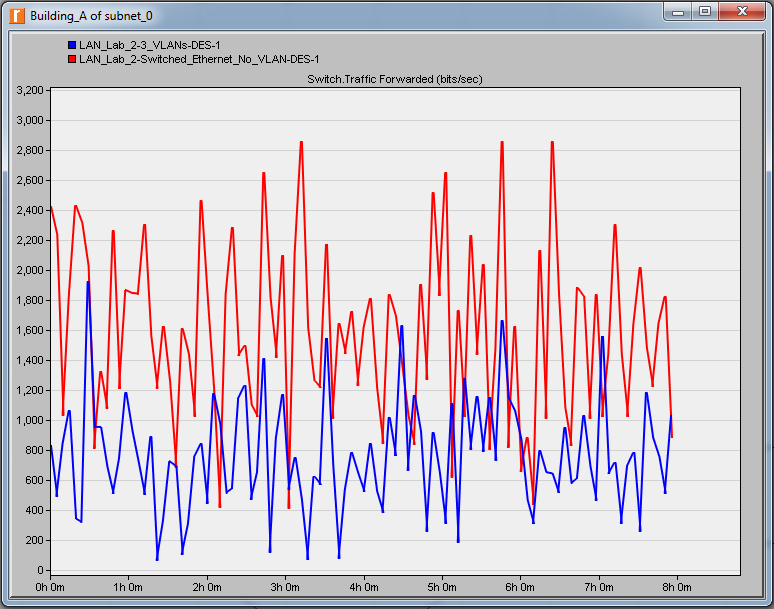
Task: Click x-axis label 2h 0m
Action: pyautogui.click(x=207, y=587)
